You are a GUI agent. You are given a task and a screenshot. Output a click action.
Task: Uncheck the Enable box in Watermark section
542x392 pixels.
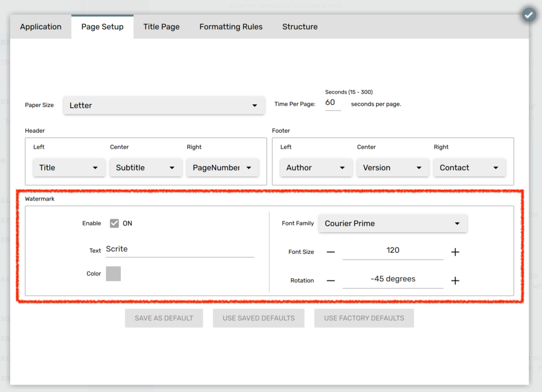click(x=114, y=223)
